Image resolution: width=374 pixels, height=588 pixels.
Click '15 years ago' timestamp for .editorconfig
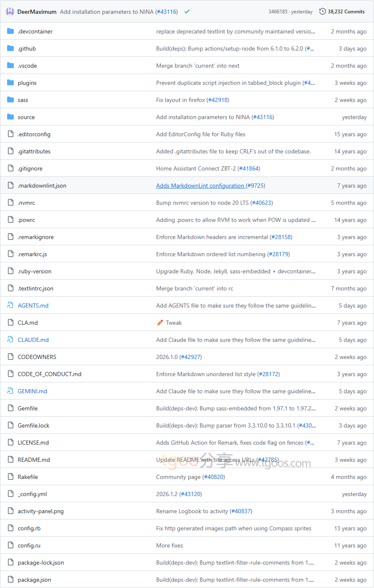pyautogui.click(x=351, y=134)
